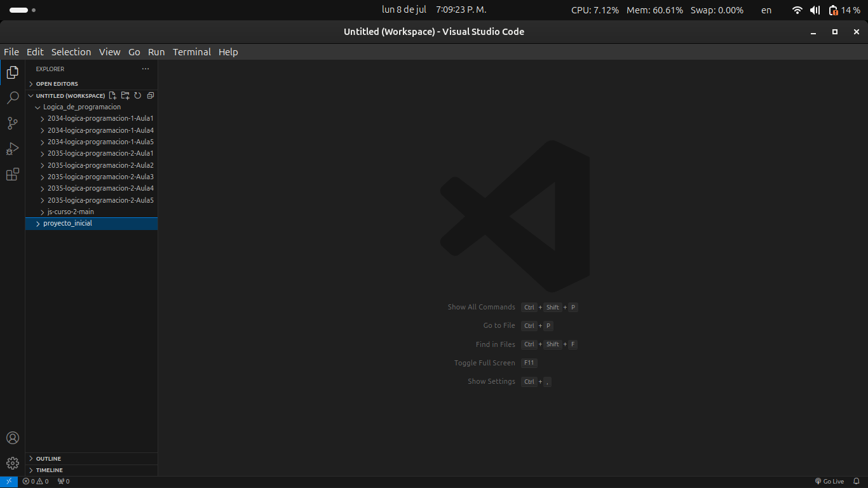Image resolution: width=868 pixels, height=488 pixels.
Task: Click the New Folder icon in Explorer
Action: click(125, 95)
